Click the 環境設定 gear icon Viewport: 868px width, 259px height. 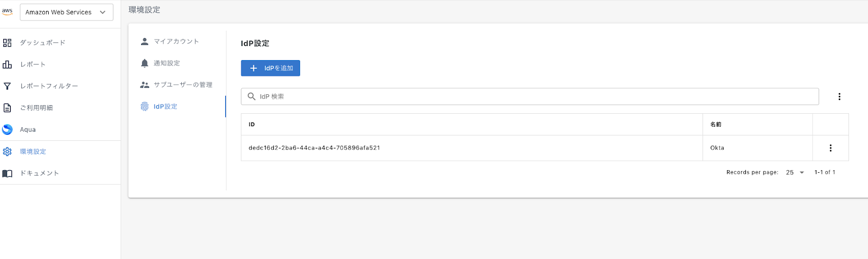click(7, 152)
